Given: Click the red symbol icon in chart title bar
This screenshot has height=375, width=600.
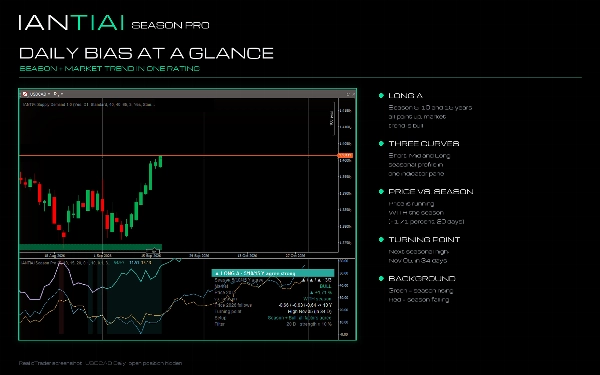Looking at the screenshot, I should click(25, 94).
